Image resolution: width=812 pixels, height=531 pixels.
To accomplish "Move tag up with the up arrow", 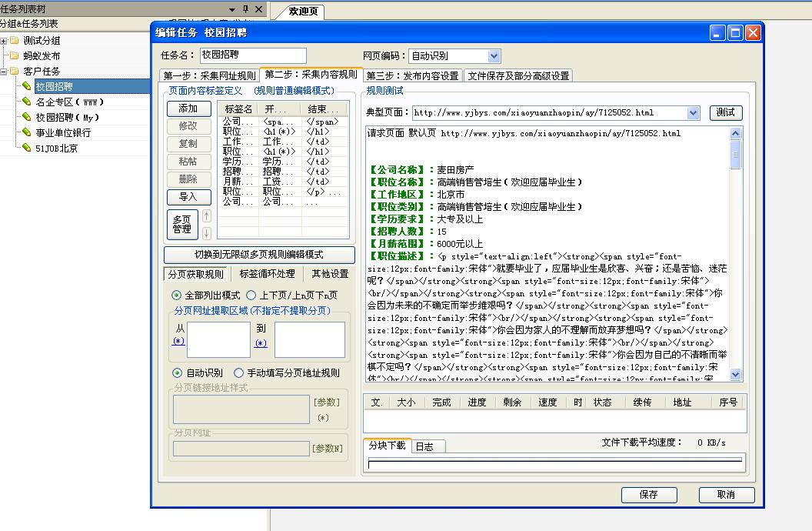I will [207, 216].
